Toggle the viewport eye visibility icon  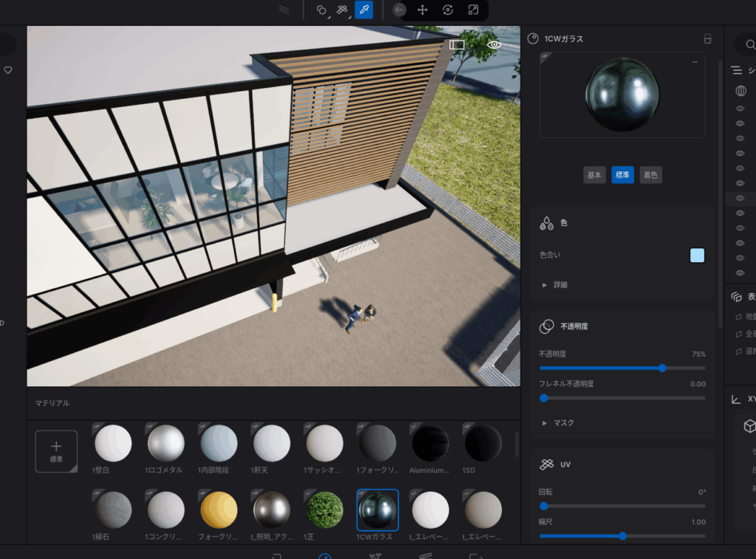494,44
